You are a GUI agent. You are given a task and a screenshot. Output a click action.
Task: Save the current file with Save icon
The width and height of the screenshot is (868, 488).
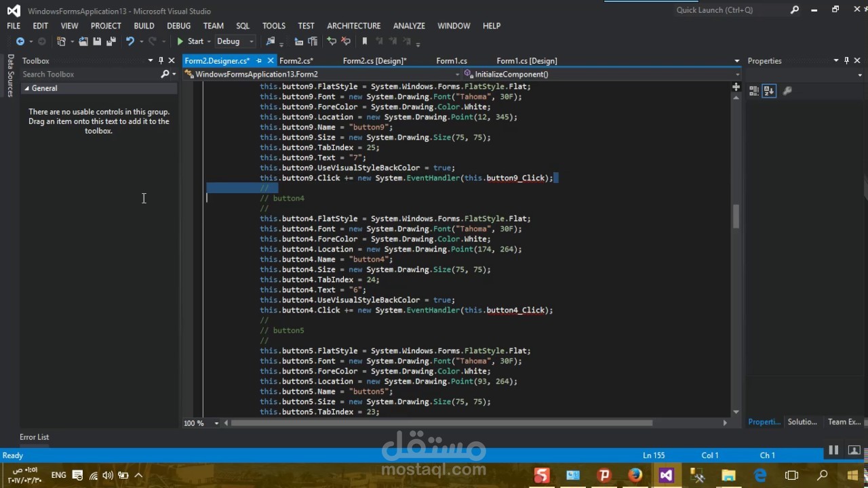[x=97, y=41]
